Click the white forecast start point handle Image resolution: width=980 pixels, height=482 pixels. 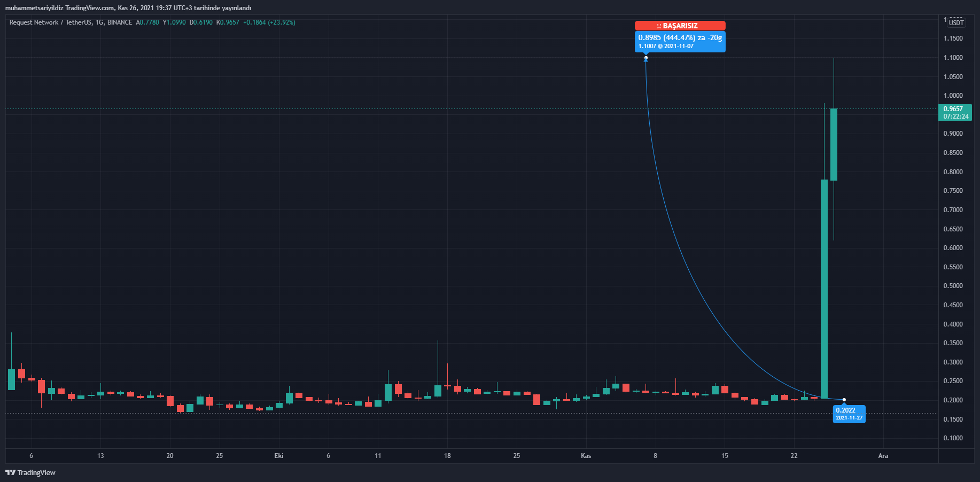(x=844, y=400)
